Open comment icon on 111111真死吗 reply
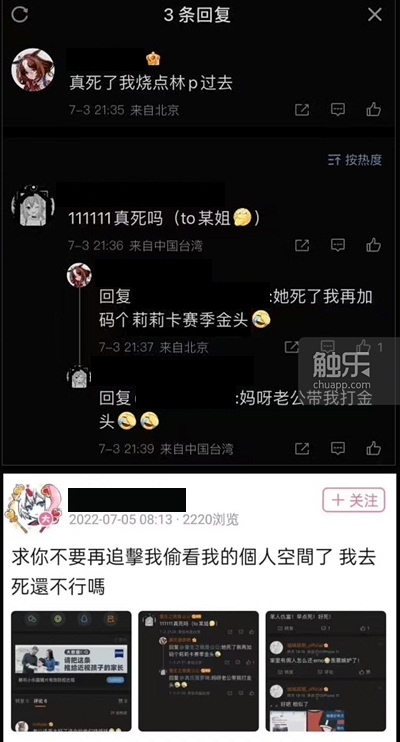This screenshot has height=742, width=400. click(x=338, y=245)
